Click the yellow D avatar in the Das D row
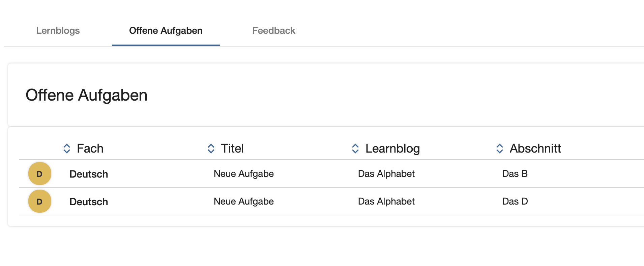The height and width of the screenshot is (266, 644). coord(40,202)
